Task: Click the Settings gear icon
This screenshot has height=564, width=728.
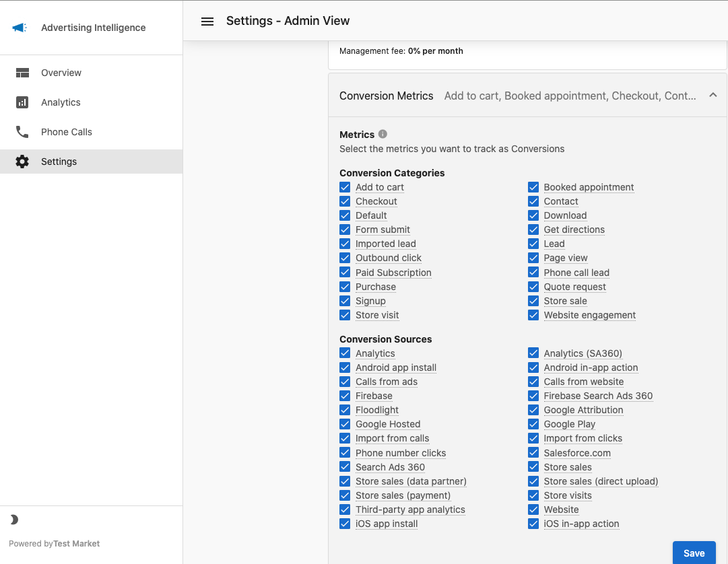Action: tap(22, 162)
